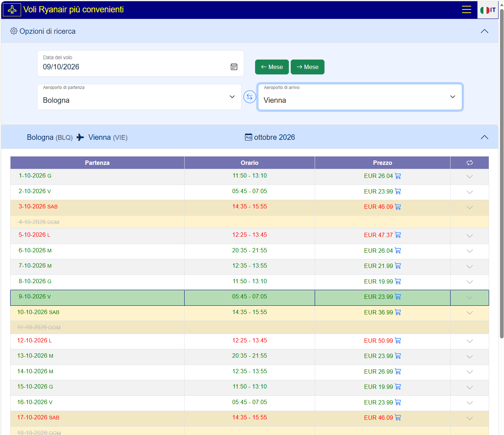
Task: Open the arrival airport dropdown
Action: 360,97
